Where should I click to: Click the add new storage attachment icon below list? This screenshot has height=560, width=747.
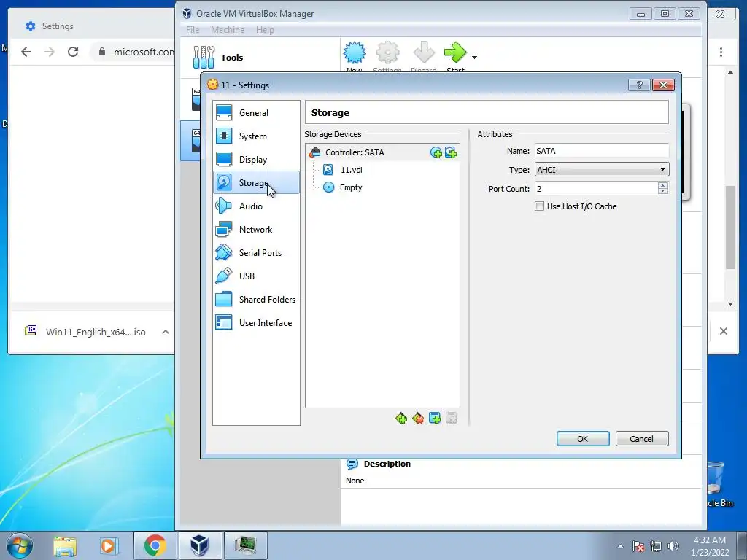435,418
